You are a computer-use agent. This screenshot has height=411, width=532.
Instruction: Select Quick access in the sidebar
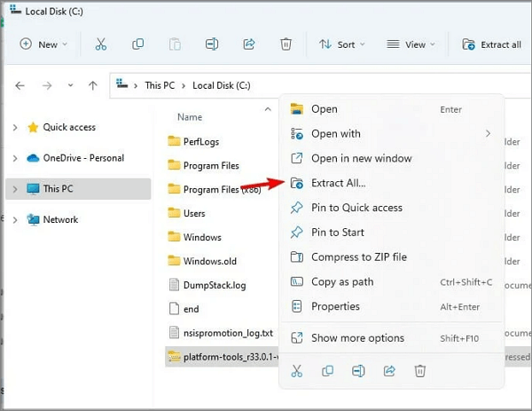pos(69,127)
